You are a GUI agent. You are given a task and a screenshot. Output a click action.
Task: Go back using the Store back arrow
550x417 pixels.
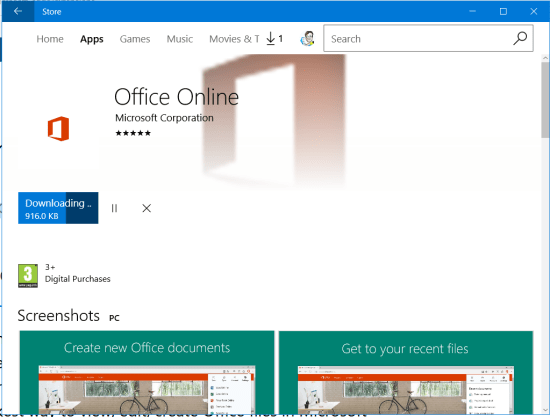click(18, 11)
